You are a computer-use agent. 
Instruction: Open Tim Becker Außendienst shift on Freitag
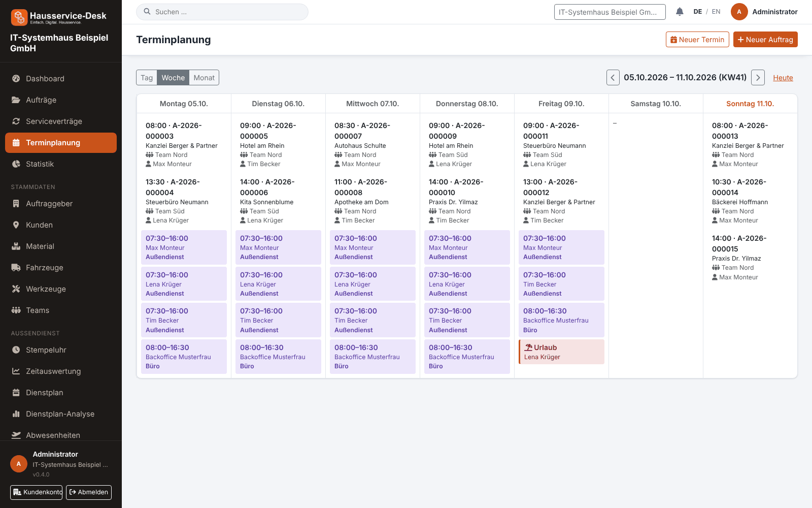(x=561, y=284)
